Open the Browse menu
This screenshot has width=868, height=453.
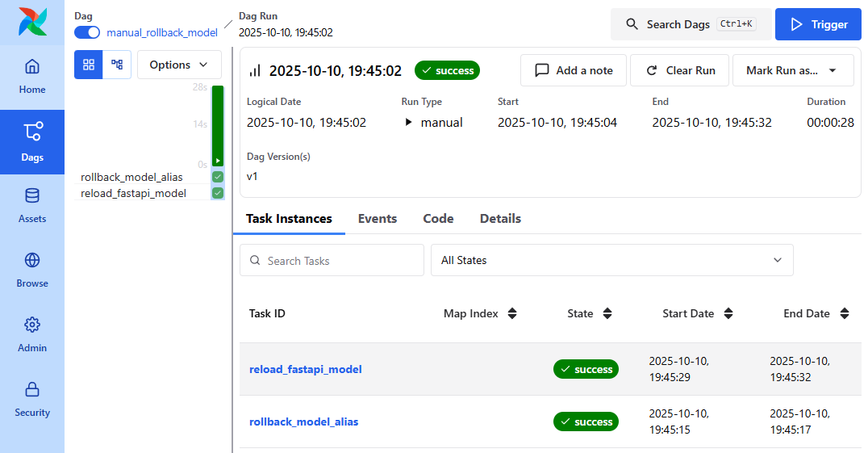[32, 271]
